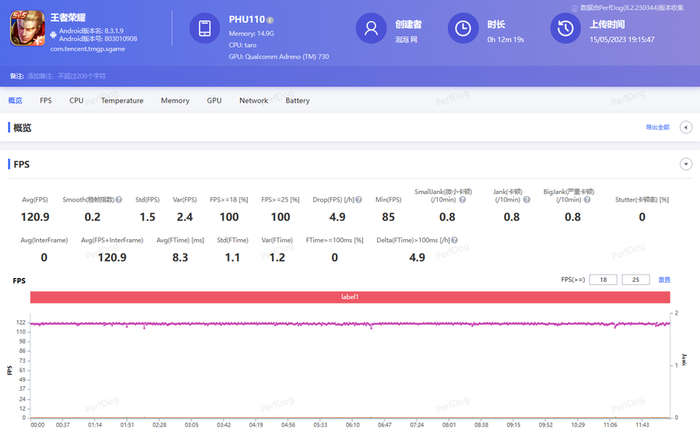Click the info icon next to PHU110
The height and width of the screenshot is (429, 700).
point(272,19)
